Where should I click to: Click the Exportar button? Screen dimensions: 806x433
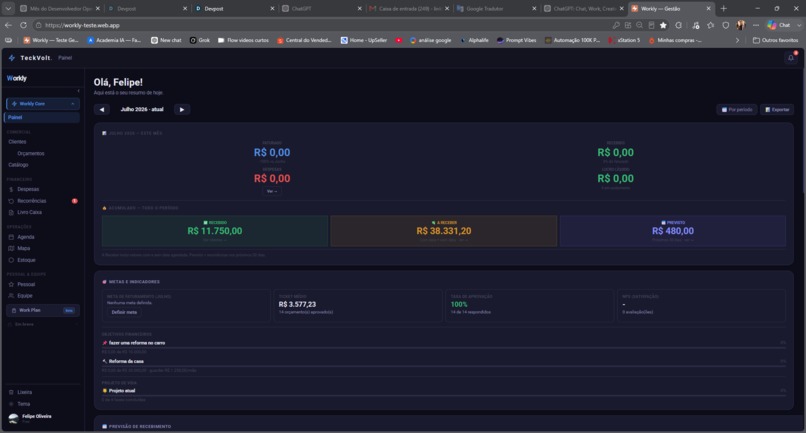point(777,110)
